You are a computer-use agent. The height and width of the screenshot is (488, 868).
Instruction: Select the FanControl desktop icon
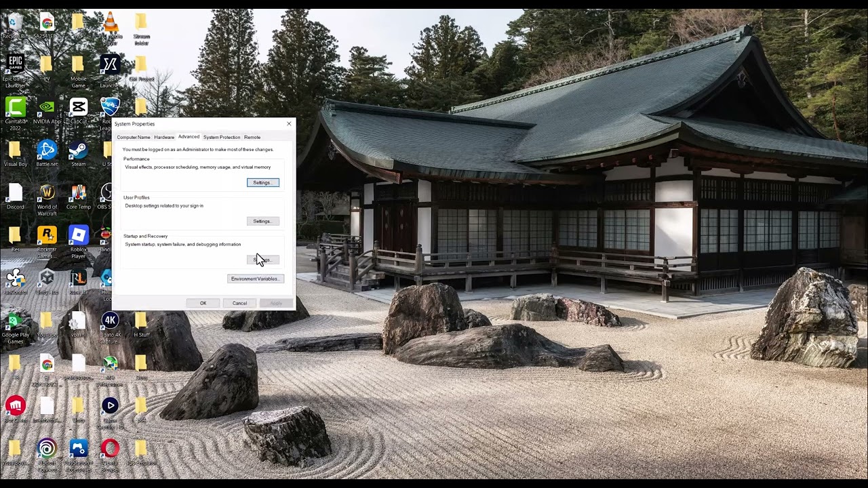tap(15, 282)
